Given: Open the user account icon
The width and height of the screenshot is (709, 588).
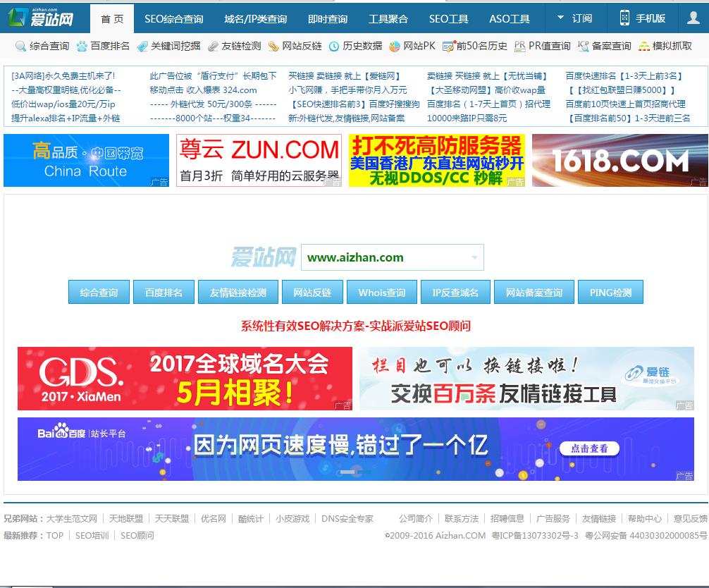Looking at the screenshot, I should point(693,18).
